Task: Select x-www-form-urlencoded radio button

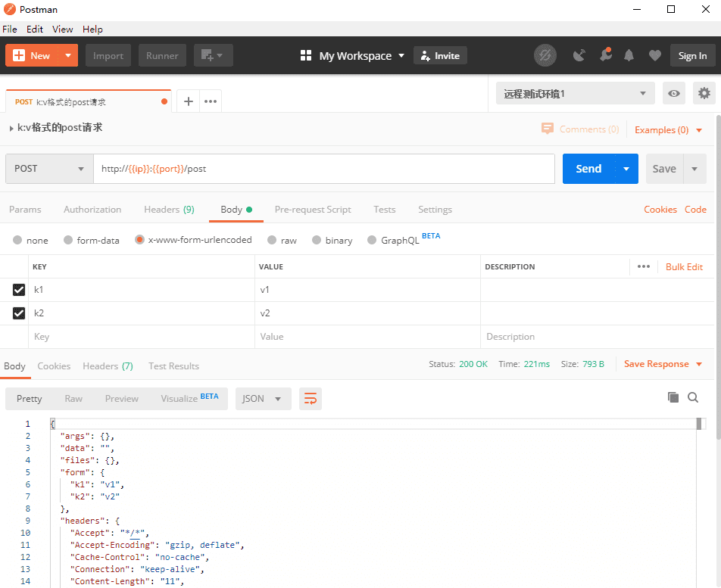Action: pos(139,240)
